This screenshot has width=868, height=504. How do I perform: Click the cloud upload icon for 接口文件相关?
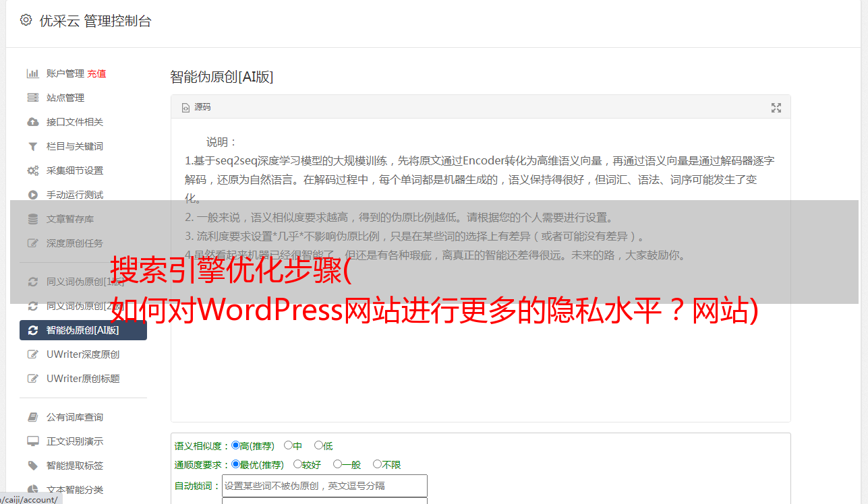click(32, 122)
